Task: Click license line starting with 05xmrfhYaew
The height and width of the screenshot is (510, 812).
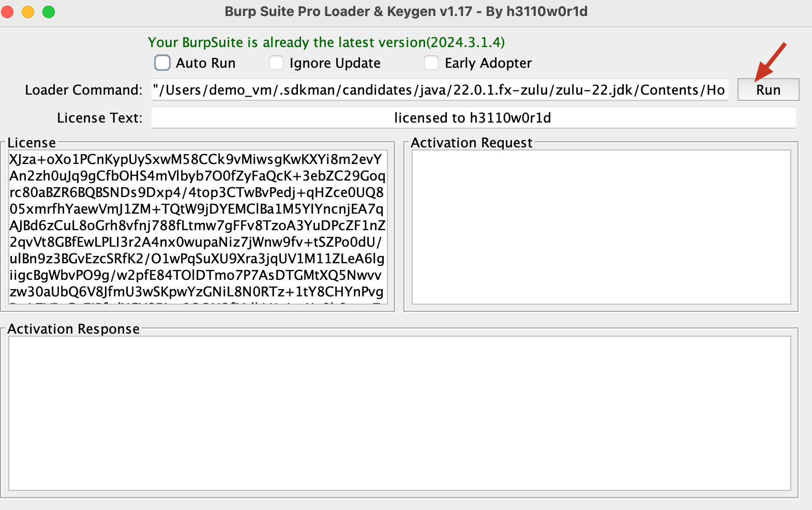Action: (197, 209)
